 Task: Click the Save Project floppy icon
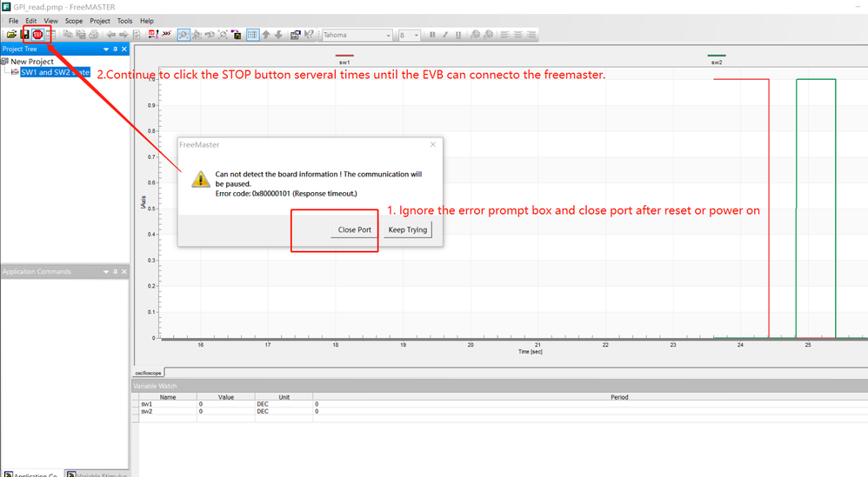(x=24, y=34)
